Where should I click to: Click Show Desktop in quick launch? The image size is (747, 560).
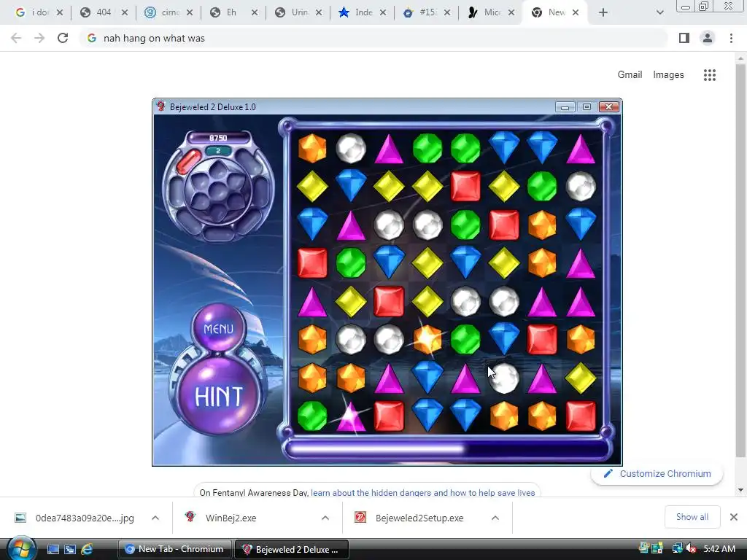[x=53, y=549]
